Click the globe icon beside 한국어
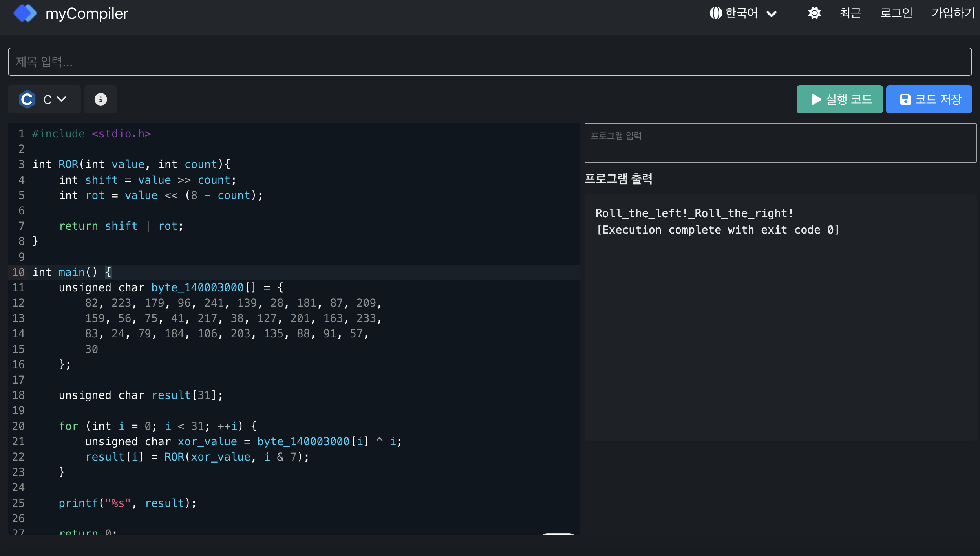The width and height of the screenshot is (980, 556). (717, 13)
